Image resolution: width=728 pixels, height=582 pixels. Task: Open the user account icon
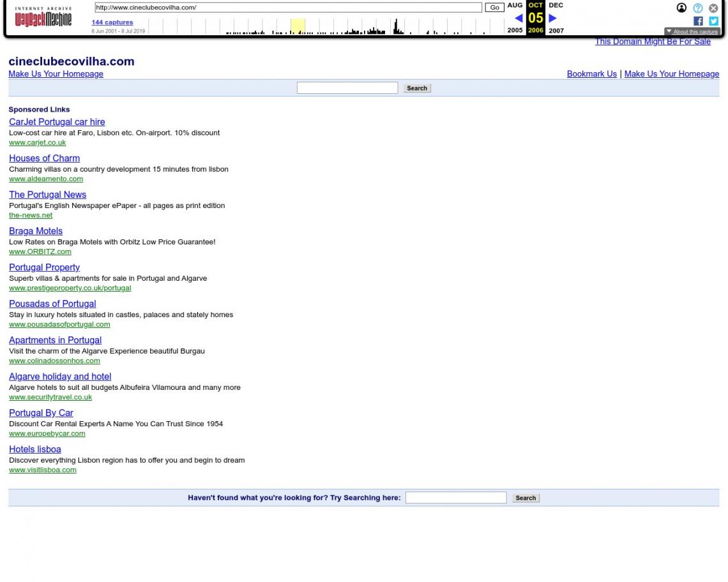pos(681,8)
